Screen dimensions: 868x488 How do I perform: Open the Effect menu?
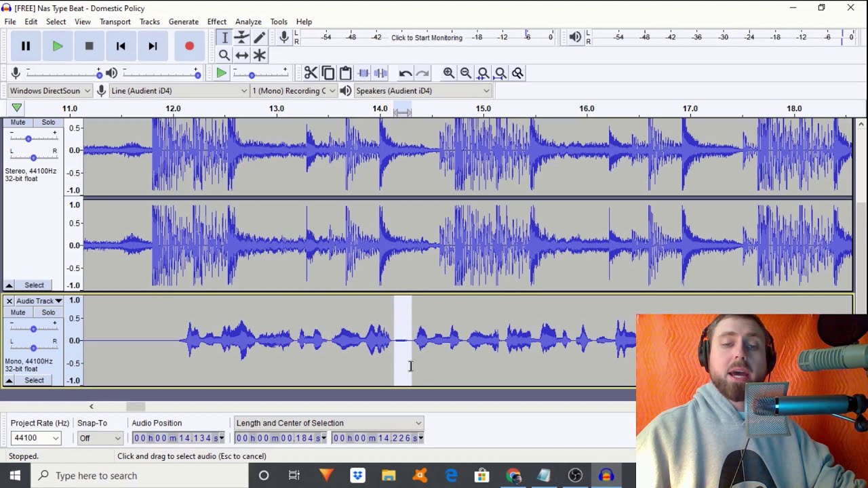[216, 22]
